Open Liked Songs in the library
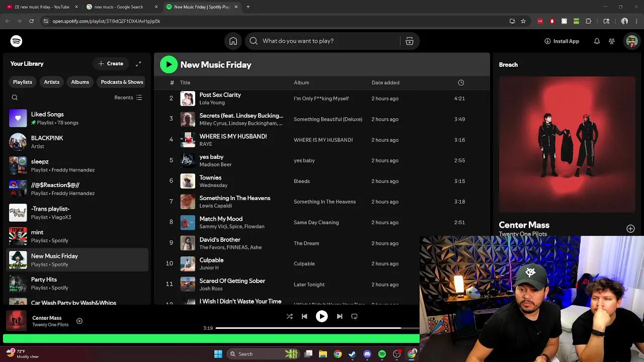Viewport: 644px width, 362px height. 78,118
